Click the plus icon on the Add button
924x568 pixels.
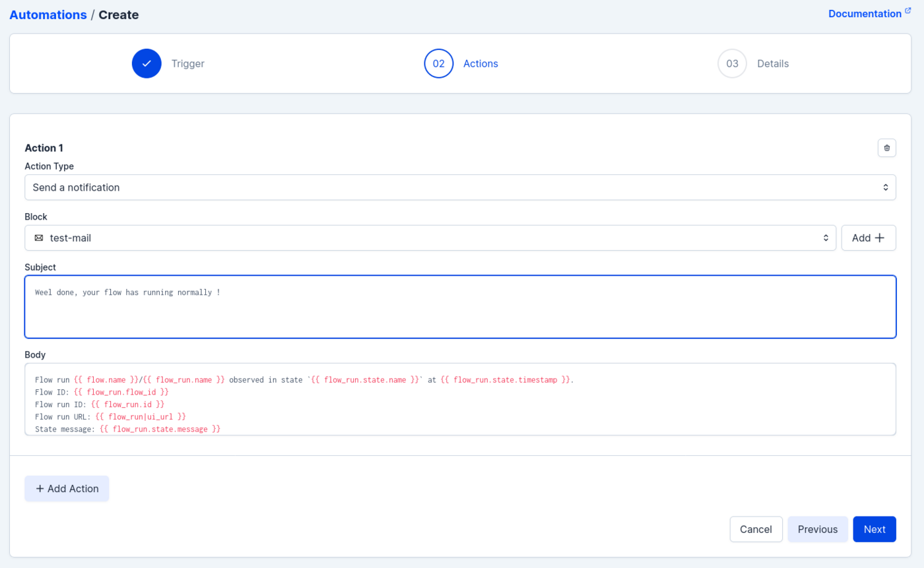[x=879, y=238]
